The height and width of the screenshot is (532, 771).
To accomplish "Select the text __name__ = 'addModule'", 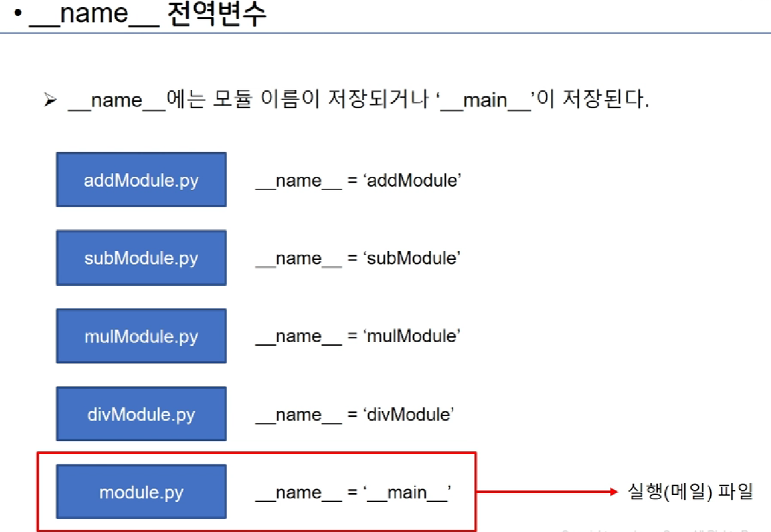I will (358, 181).
